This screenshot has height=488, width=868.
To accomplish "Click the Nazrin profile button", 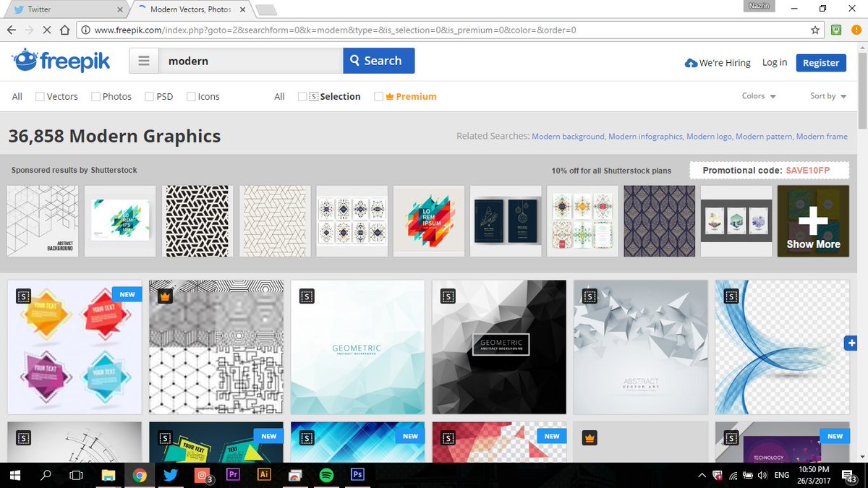I will click(x=759, y=7).
